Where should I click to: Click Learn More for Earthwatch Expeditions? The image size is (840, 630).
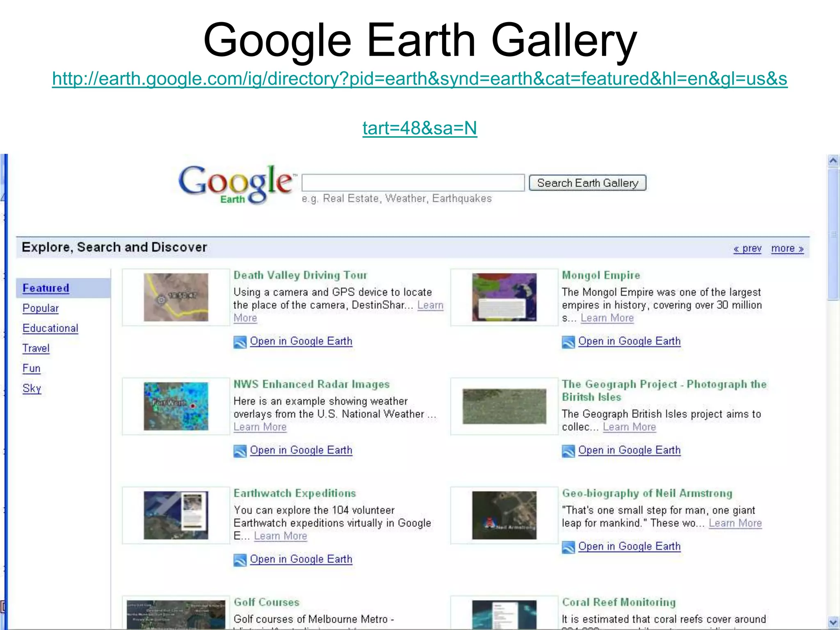(281, 536)
